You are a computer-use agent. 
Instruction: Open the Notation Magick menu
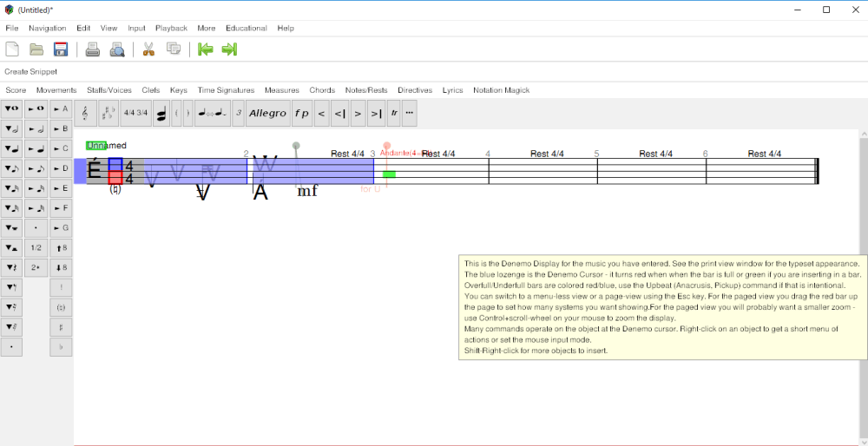tap(501, 90)
